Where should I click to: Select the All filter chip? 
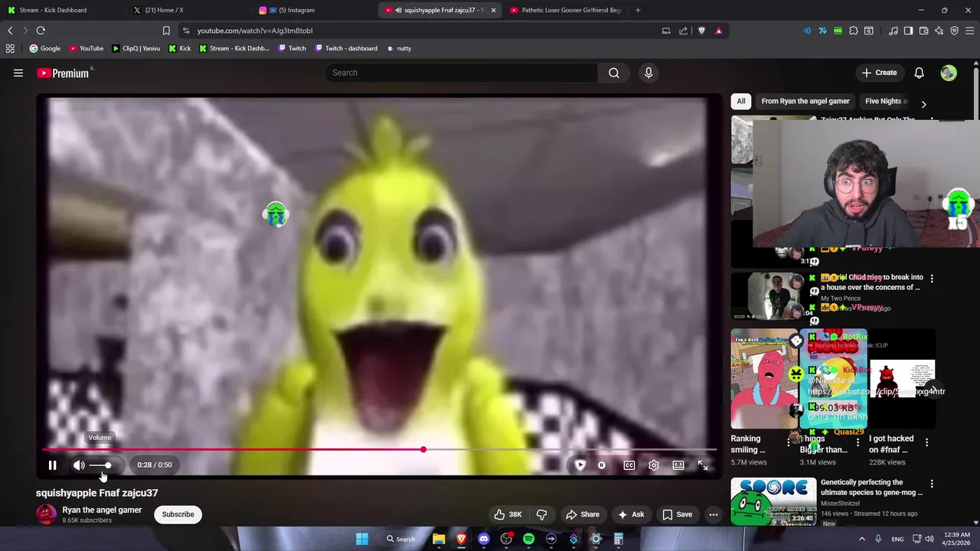[741, 101]
